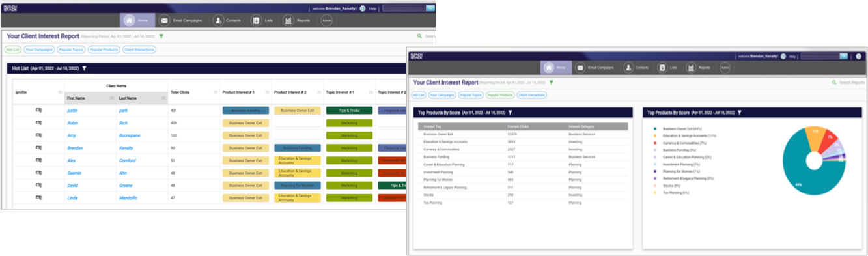Select Hot List tab in right window
868x256 pixels.
click(419, 95)
